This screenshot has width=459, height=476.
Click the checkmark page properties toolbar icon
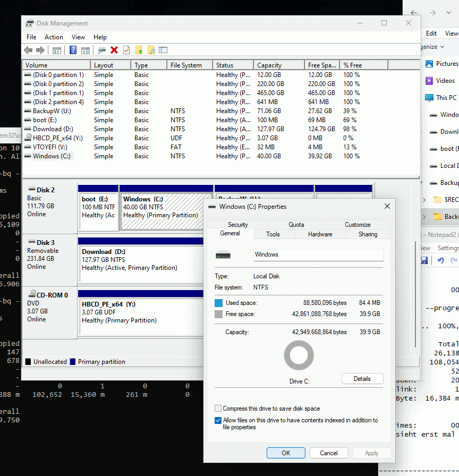[x=126, y=50]
